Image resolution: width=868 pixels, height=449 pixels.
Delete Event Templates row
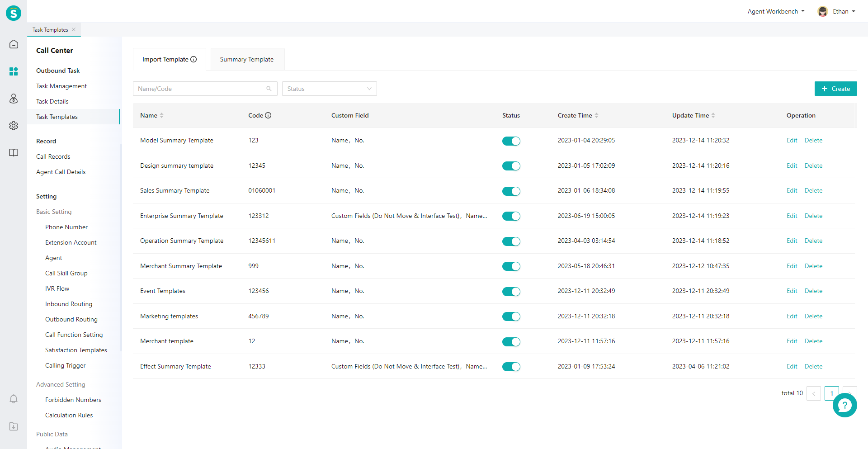pyautogui.click(x=813, y=291)
